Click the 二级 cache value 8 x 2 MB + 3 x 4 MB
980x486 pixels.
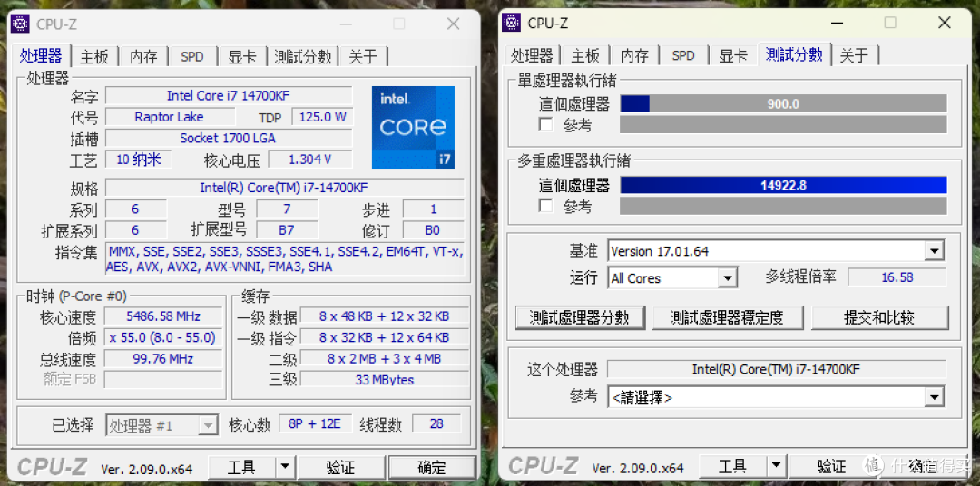[385, 358]
